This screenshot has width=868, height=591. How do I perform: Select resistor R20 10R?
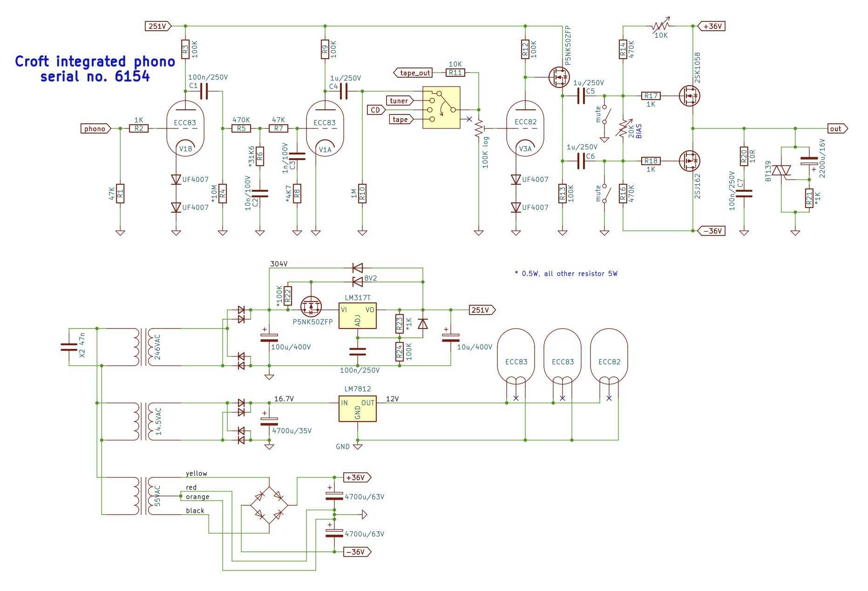[x=744, y=156]
